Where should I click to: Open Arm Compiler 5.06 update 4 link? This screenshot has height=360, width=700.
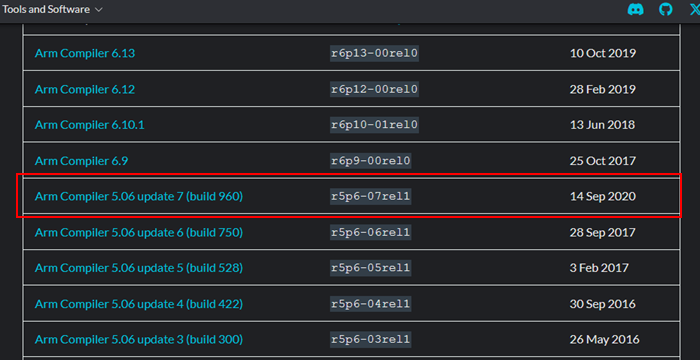click(139, 304)
